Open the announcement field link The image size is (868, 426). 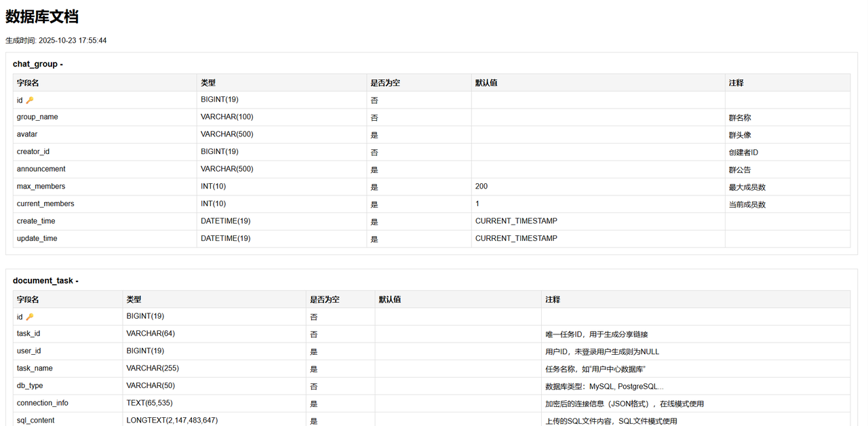[x=40, y=169]
